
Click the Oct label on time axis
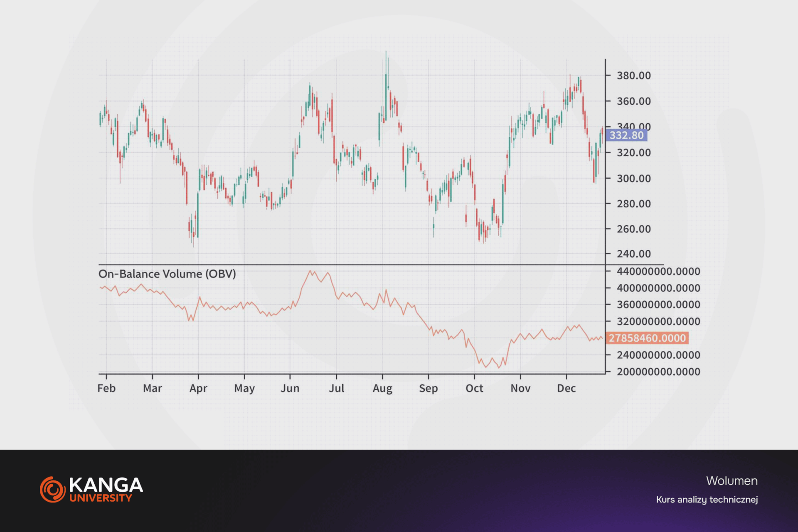pos(474,388)
